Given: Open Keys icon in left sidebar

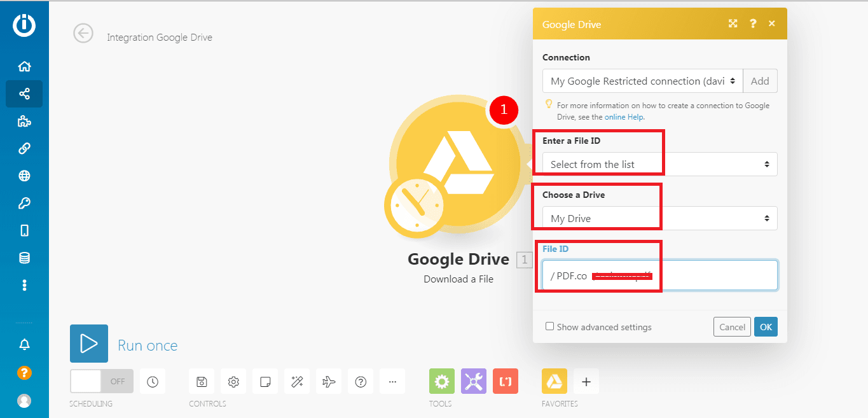Looking at the screenshot, I should click(24, 204).
